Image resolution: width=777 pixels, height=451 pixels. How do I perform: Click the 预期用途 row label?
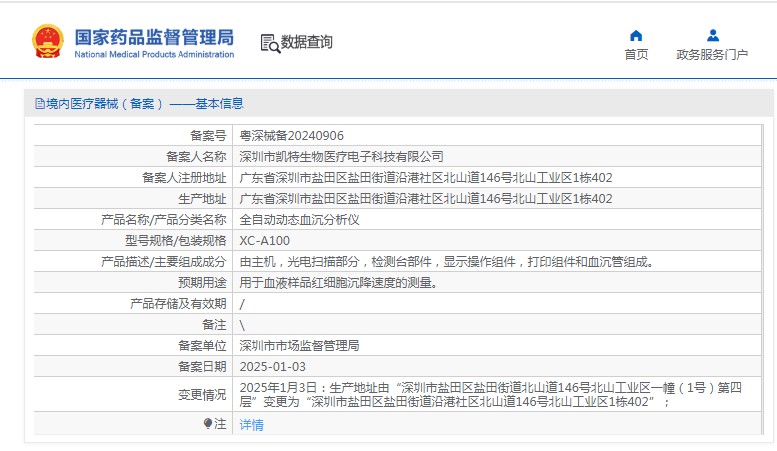(202, 283)
